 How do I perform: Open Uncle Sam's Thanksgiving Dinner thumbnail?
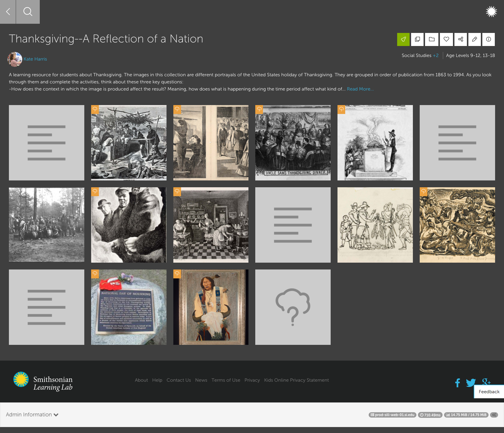(x=293, y=143)
